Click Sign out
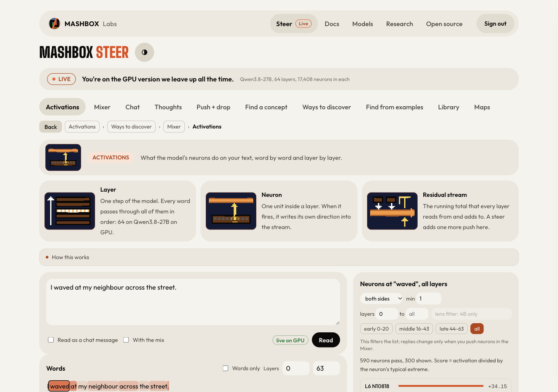The image size is (558, 392). tap(495, 24)
